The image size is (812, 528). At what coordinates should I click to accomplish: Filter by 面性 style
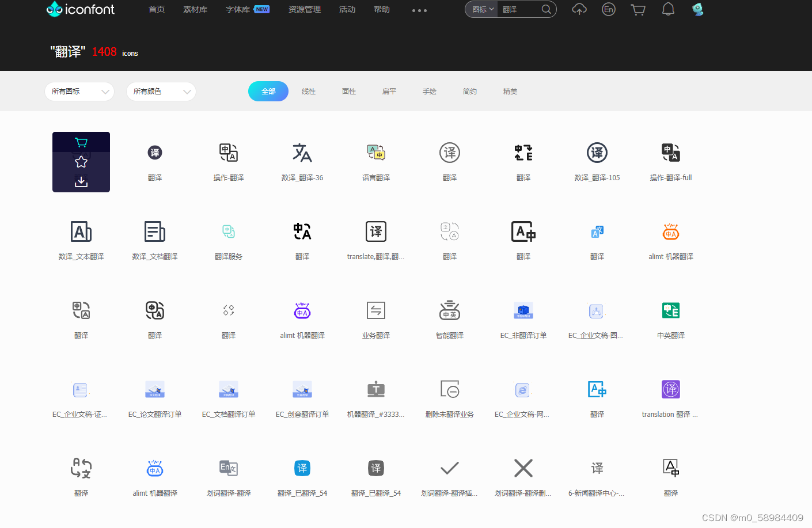(349, 91)
